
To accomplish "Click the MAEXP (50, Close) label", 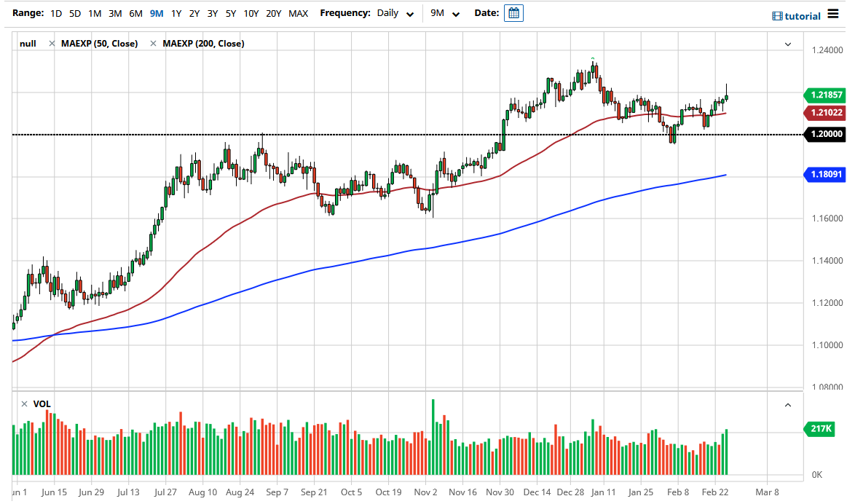I will pyautogui.click(x=99, y=43).
